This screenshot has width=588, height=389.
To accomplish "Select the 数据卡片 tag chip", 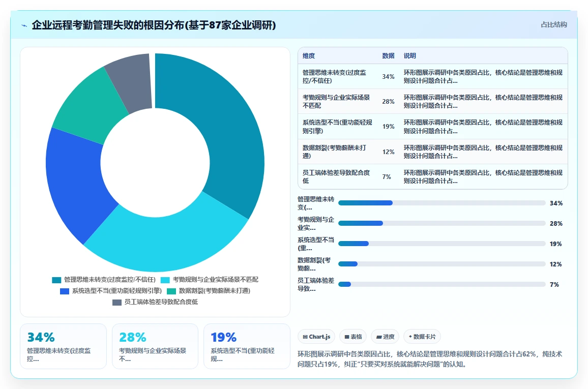I will point(422,337).
